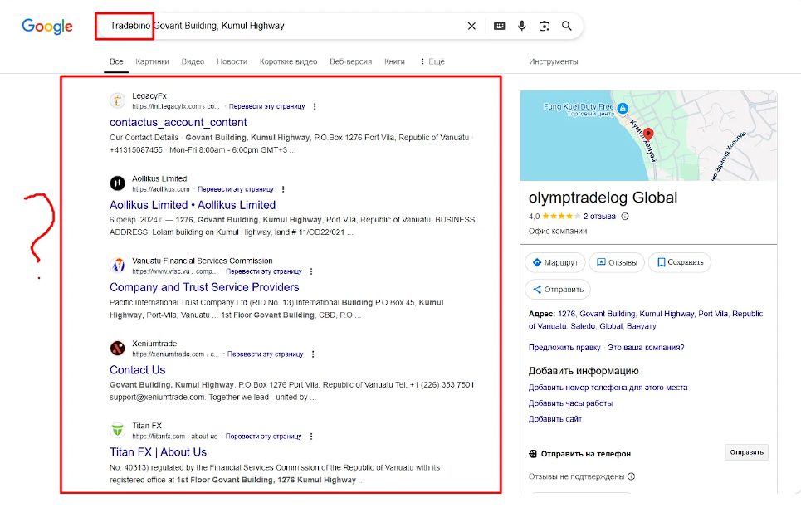Open more options for LegacyFx result
The width and height of the screenshot is (801, 532).
tap(315, 106)
